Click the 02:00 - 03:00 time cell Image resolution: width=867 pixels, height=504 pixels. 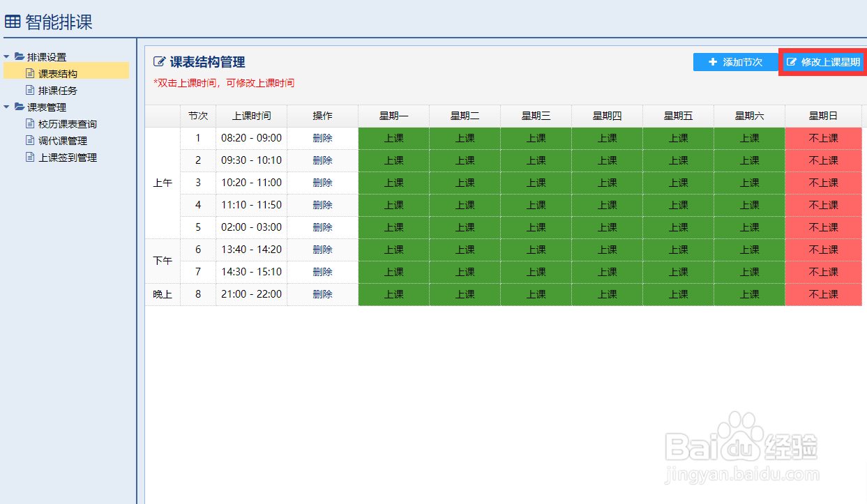(x=252, y=227)
